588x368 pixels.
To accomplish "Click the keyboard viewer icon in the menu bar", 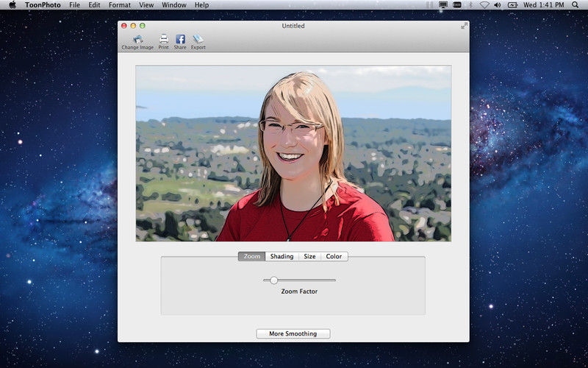I will (x=457, y=5).
